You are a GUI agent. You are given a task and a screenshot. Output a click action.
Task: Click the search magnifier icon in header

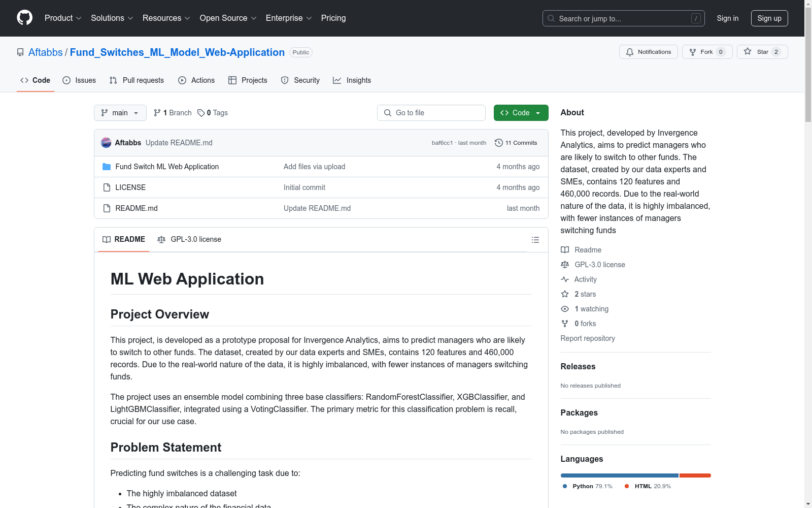[551, 18]
